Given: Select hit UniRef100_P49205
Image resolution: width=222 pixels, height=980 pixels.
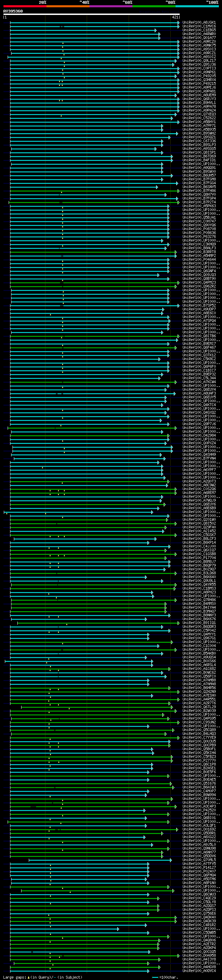Looking at the screenshot, I should pos(199,76).
